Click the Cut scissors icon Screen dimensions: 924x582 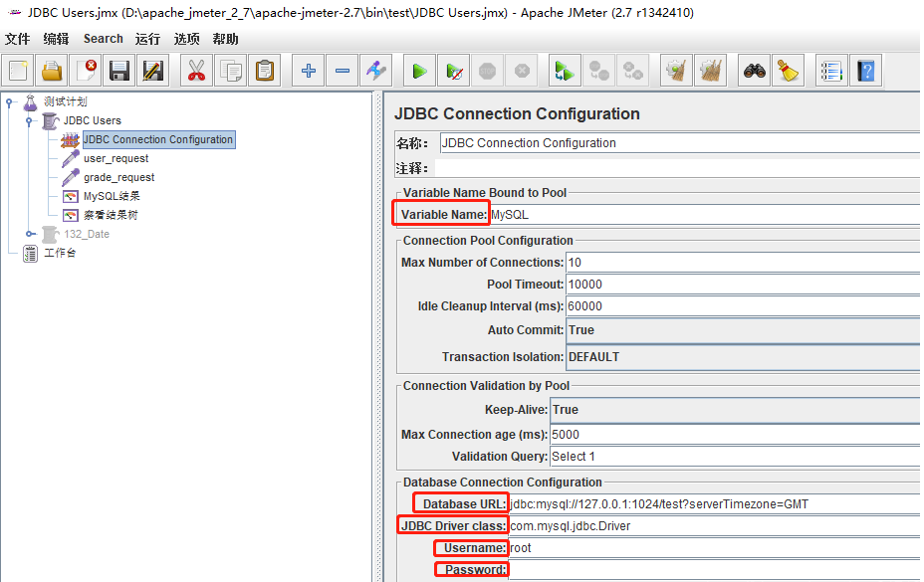click(196, 71)
